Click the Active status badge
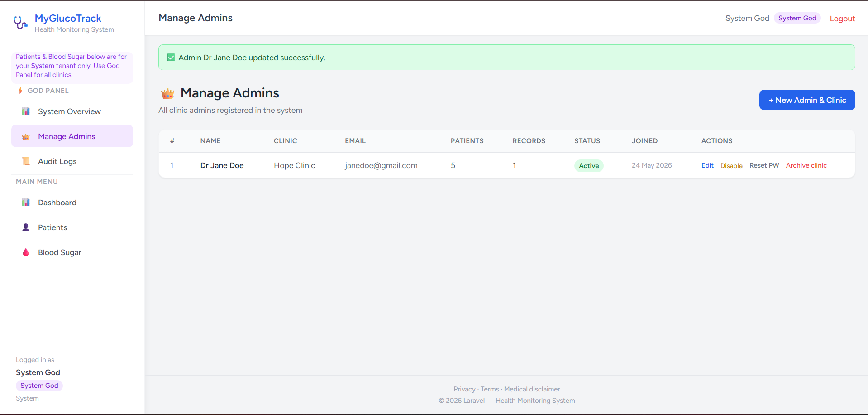The height and width of the screenshot is (415, 868). [589, 166]
